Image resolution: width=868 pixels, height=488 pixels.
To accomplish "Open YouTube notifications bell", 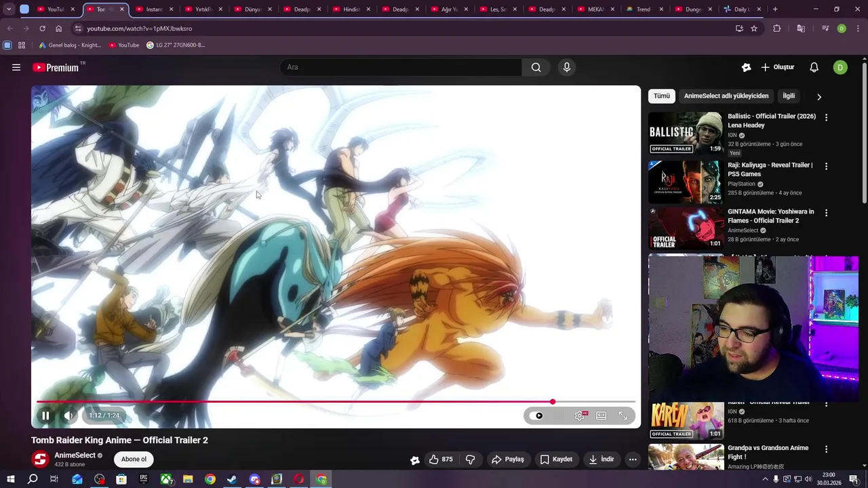I will click(814, 67).
